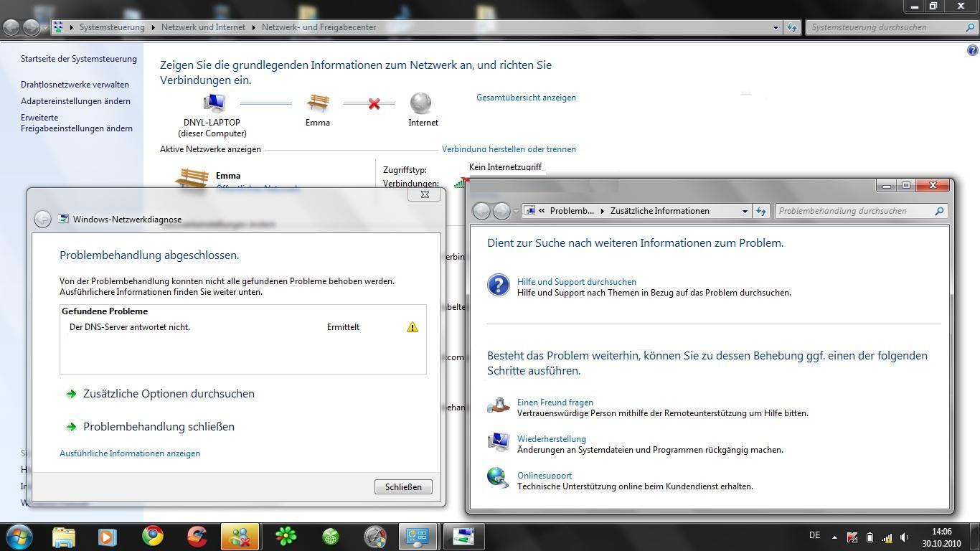Click the warning icon next to DNS problem
Screen dimensions: 980x551
point(412,327)
